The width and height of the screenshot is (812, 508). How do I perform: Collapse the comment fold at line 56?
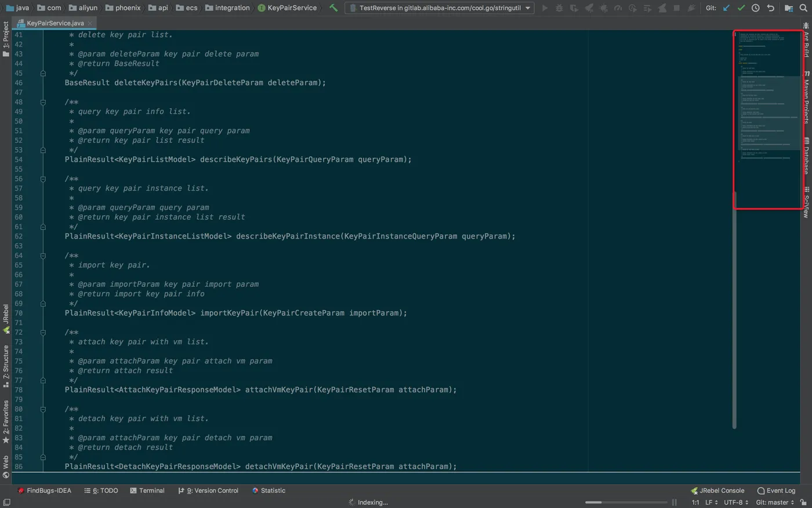tap(43, 179)
